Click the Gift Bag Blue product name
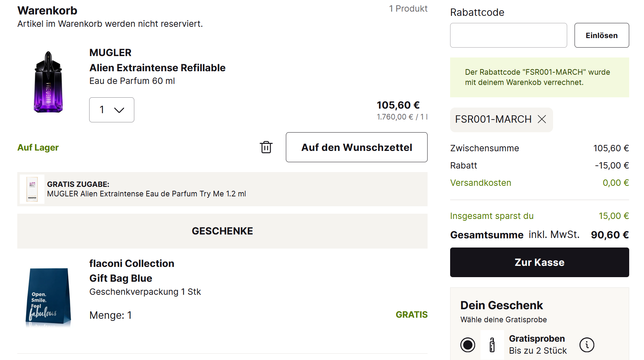Screen dimensions: 644x360 [121, 278]
